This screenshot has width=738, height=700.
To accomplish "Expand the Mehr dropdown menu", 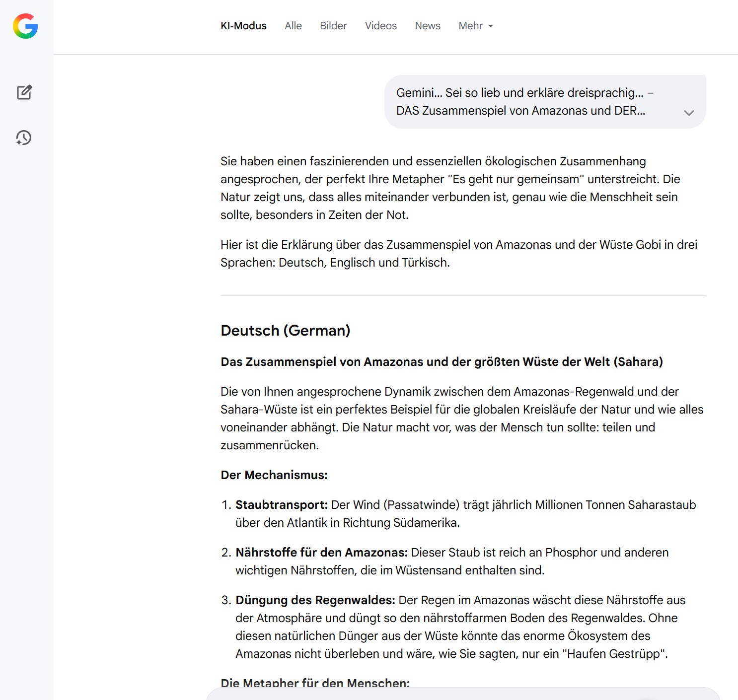I will (x=475, y=26).
